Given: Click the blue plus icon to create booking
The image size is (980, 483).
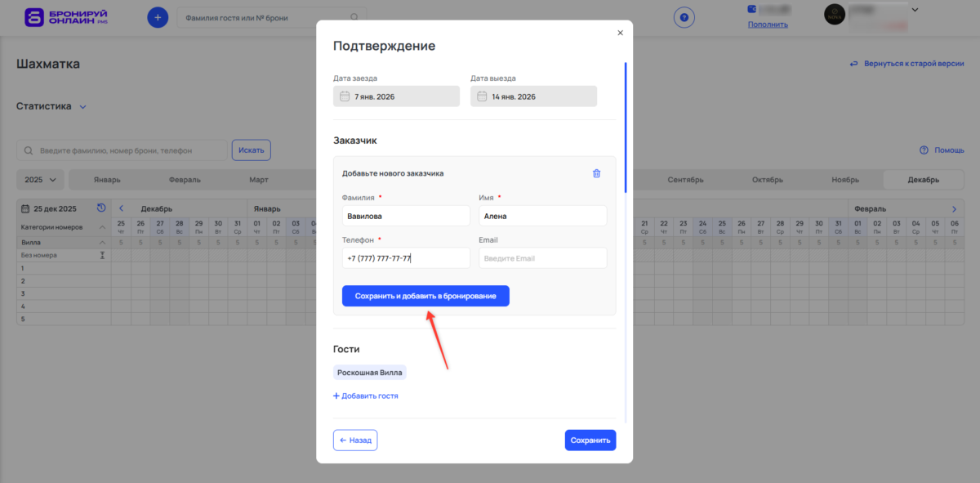Looking at the screenshot, I should [157, 16].
